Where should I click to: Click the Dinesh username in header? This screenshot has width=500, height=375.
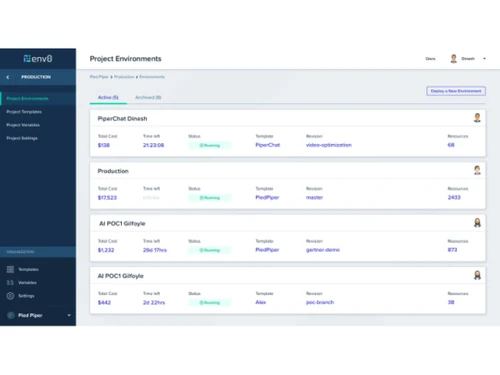coord(468,59)
